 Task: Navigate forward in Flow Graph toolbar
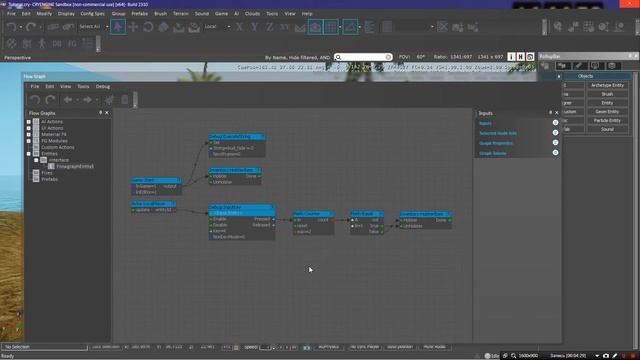87,100
